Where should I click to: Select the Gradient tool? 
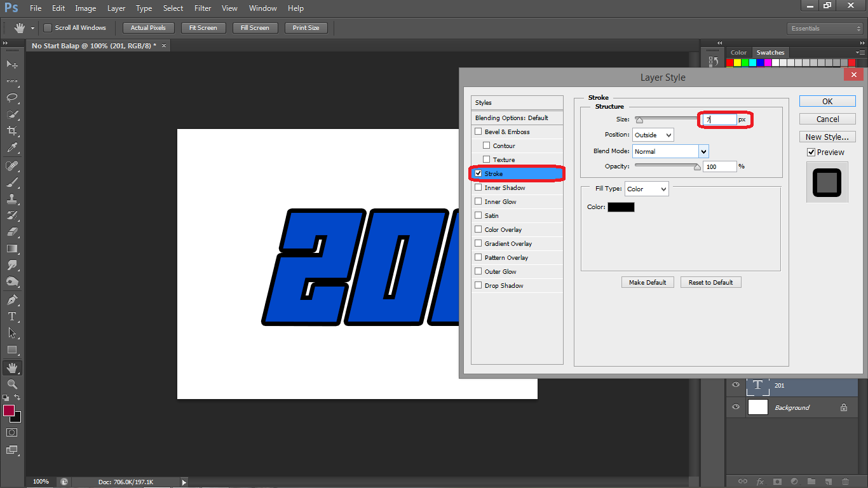12,248
